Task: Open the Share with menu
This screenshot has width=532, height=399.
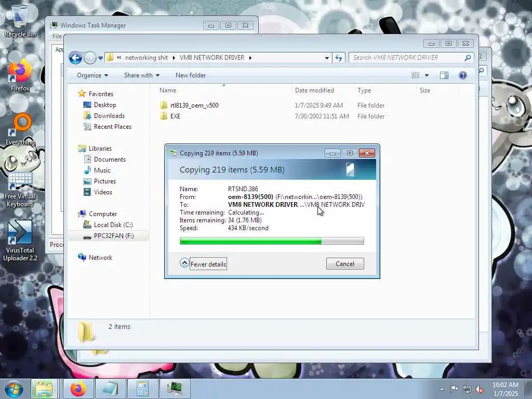Action: point(142,75)
